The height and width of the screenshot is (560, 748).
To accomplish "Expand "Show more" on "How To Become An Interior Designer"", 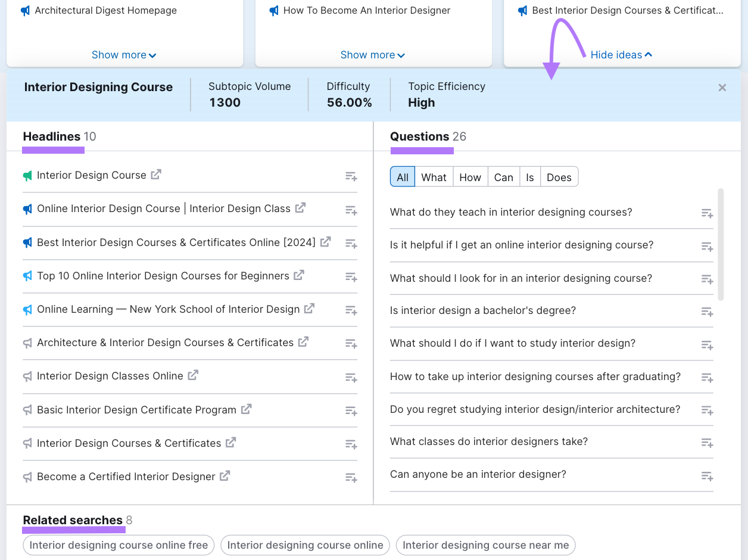I will pos(373,54).
